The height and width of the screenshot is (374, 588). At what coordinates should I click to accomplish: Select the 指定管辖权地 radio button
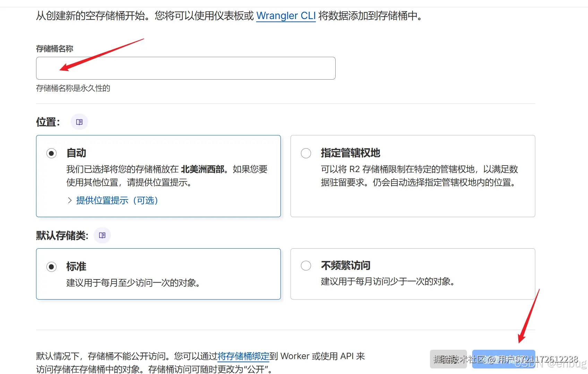306,153
